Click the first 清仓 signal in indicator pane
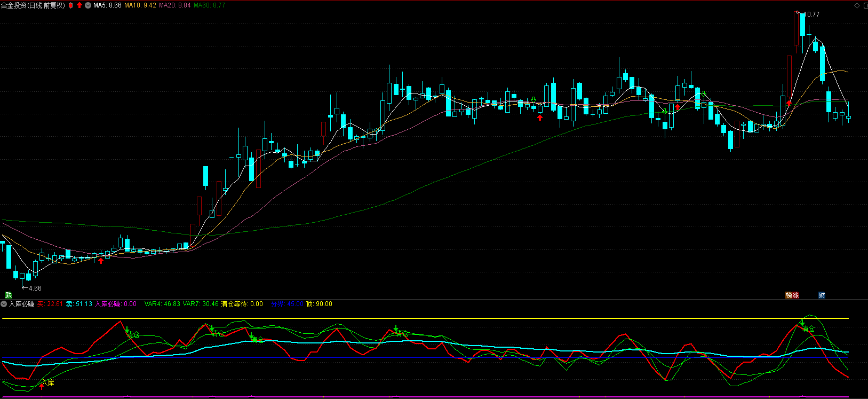This screenshot has width=868, height=399. [x=133, y=334]
